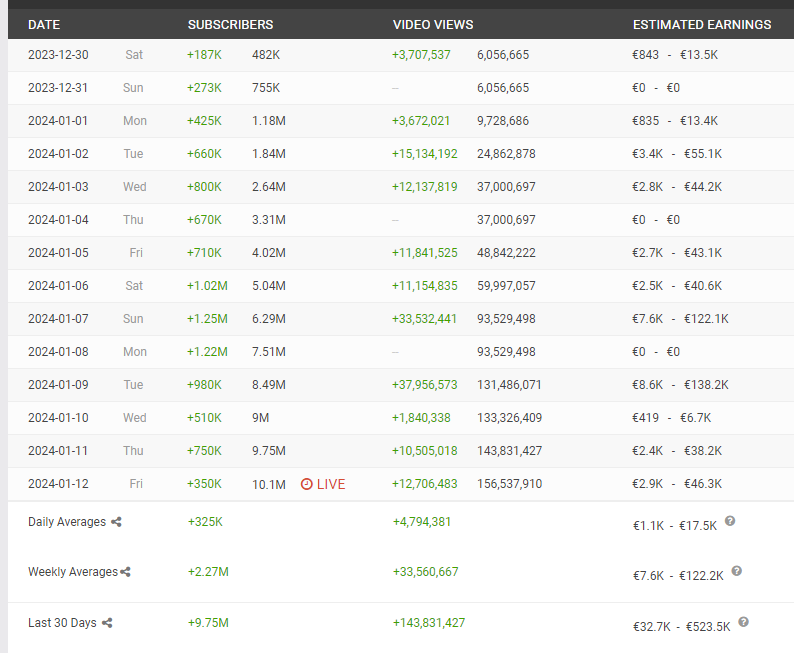Click the +425K subscriber gain
Screen dimensions: 794x653
point(204,120)
